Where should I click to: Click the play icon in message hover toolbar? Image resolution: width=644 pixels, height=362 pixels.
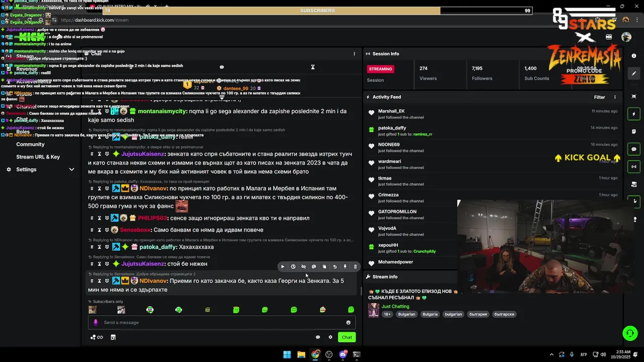[283, 267]
